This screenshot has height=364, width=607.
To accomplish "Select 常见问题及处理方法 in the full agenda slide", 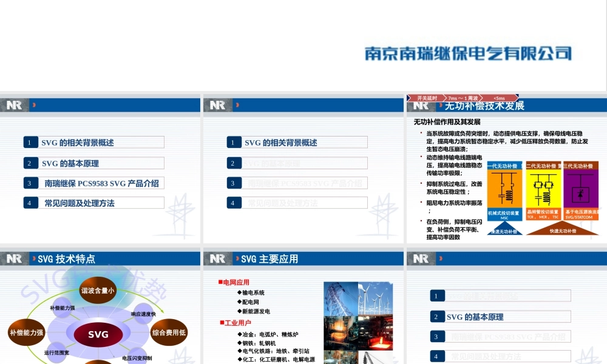I will pyautogui.click(x=80, y=203).
